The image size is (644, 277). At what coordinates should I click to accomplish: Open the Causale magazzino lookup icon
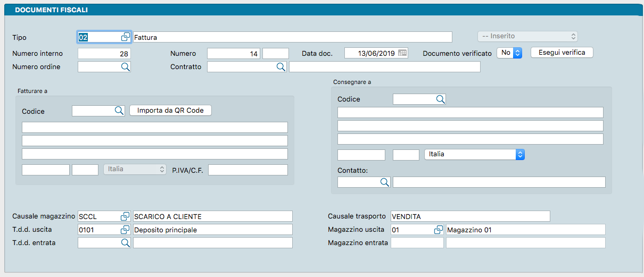(x=125, y=216)
